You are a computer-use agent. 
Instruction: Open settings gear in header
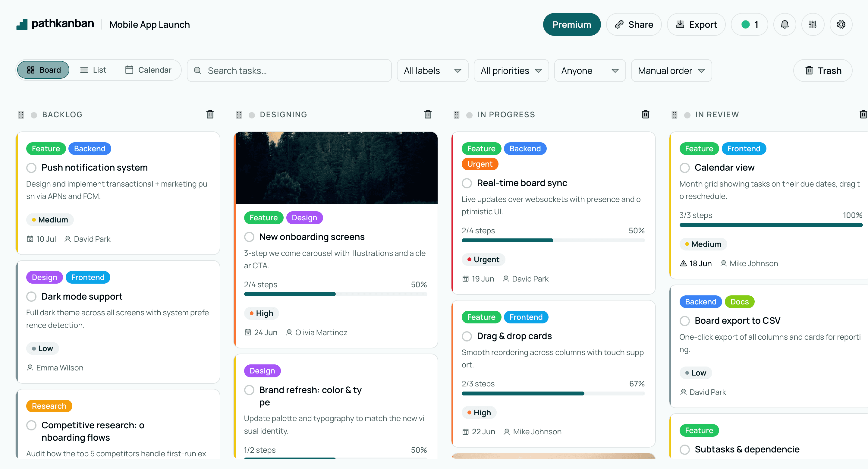[841, 25]
